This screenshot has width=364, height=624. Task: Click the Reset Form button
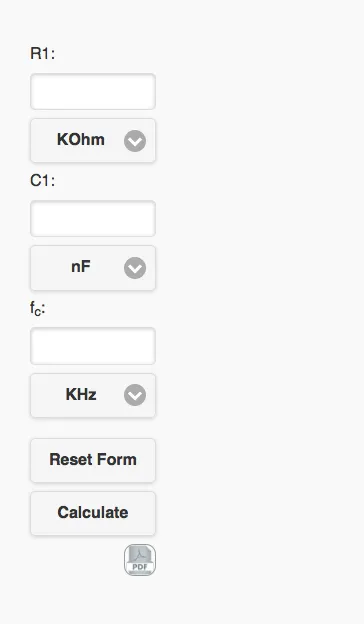coord(93,460)
